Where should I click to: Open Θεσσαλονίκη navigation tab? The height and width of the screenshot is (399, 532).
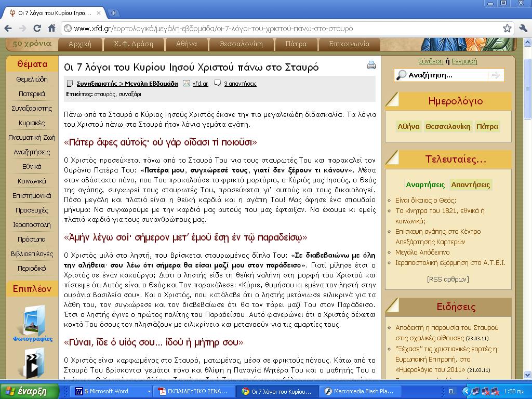pyautogui.click(x=241, y=44)
